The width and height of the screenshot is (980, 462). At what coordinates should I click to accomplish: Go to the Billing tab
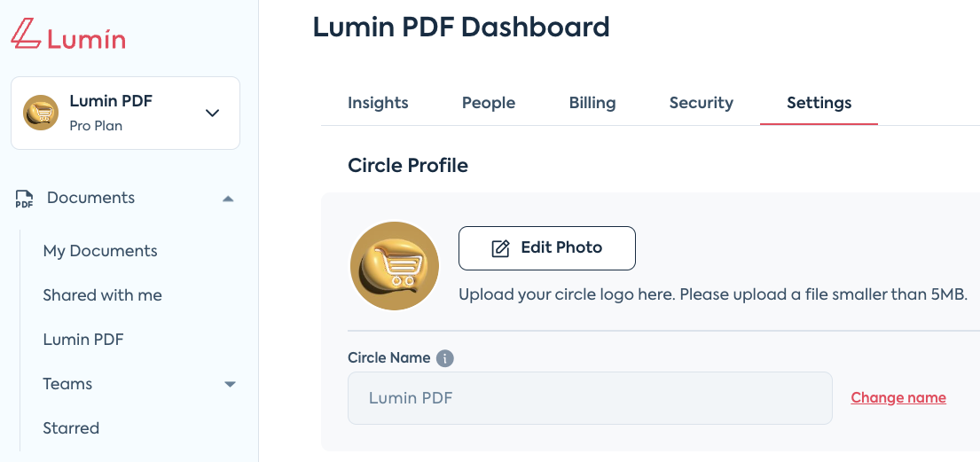592,103
